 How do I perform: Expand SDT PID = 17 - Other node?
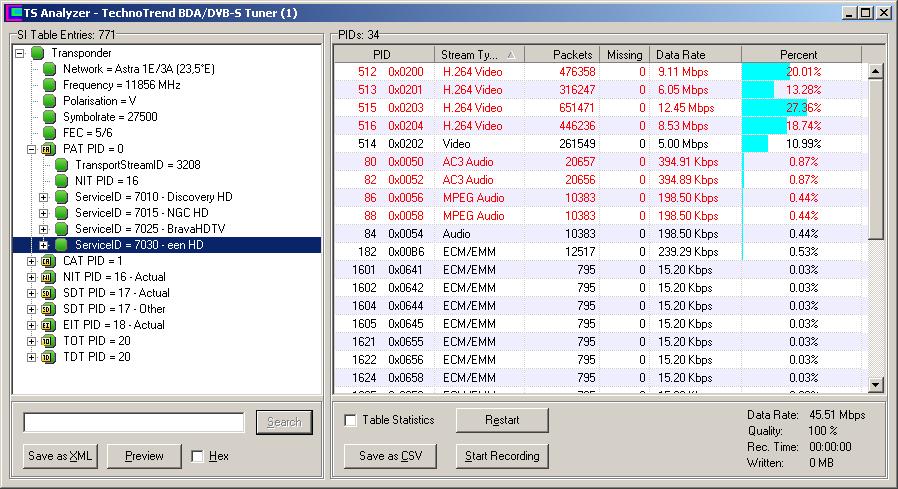[x=31, y=310]
